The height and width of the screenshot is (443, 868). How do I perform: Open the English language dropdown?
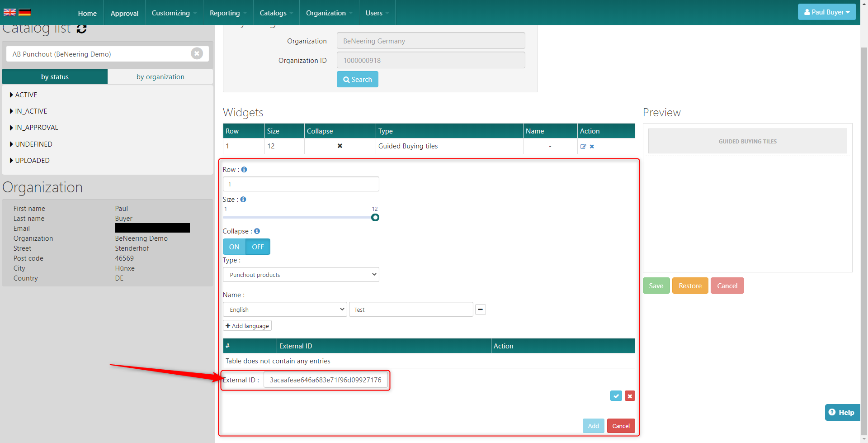(285, 310)
